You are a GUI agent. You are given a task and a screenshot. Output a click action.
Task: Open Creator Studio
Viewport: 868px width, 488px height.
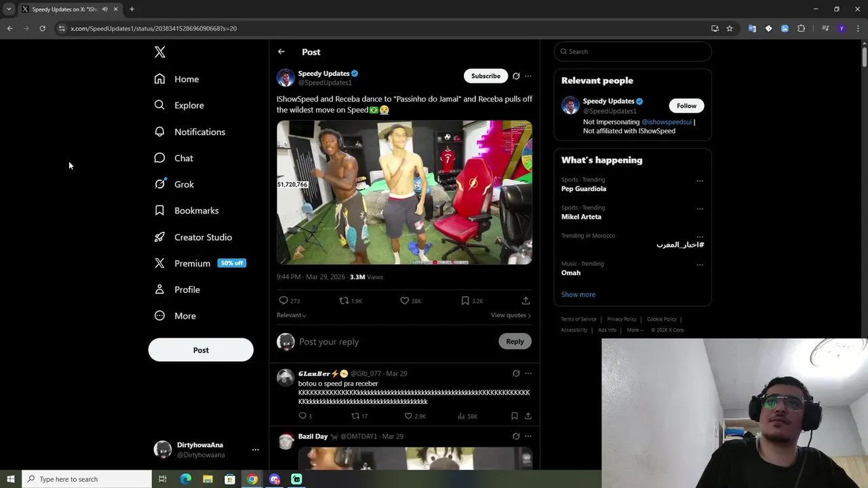[x=193, y=237]
